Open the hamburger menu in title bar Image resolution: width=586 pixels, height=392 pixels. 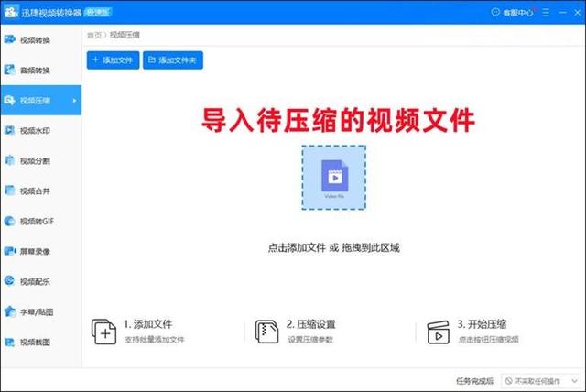tap(546, 12)
